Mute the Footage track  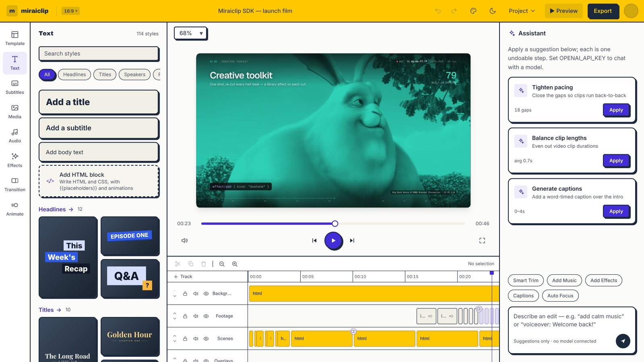pos(196,316)
